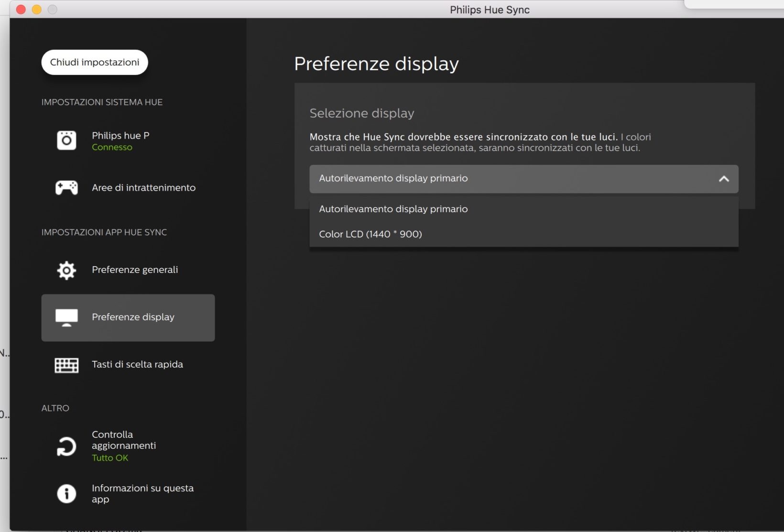Click the Hue bridge icon

coord(66,141)
